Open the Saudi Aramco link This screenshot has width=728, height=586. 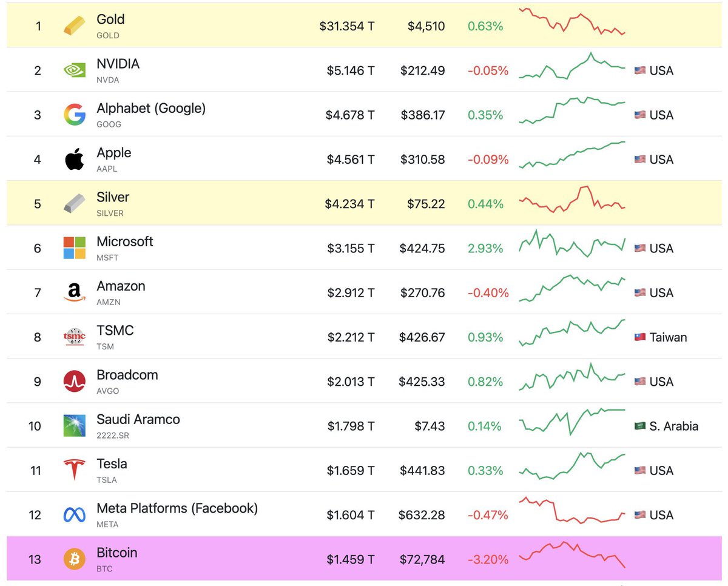(138, 419)
